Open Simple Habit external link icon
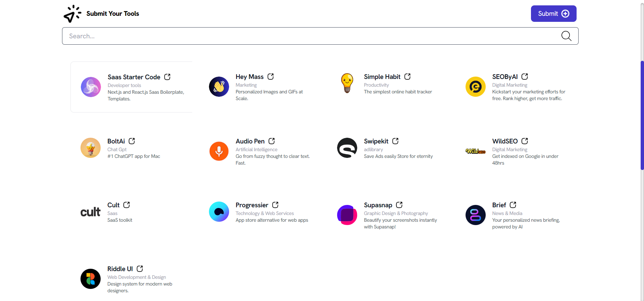644x301 pixels. 408,77
